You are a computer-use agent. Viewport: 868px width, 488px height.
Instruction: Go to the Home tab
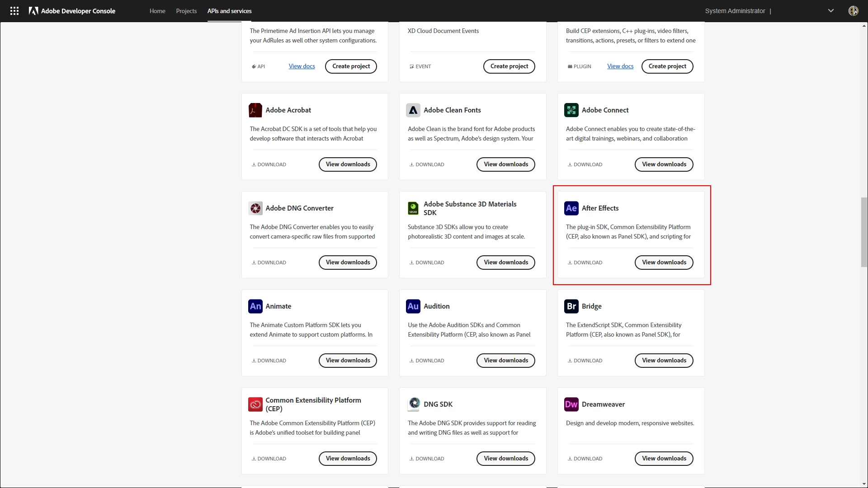(157, 11)
